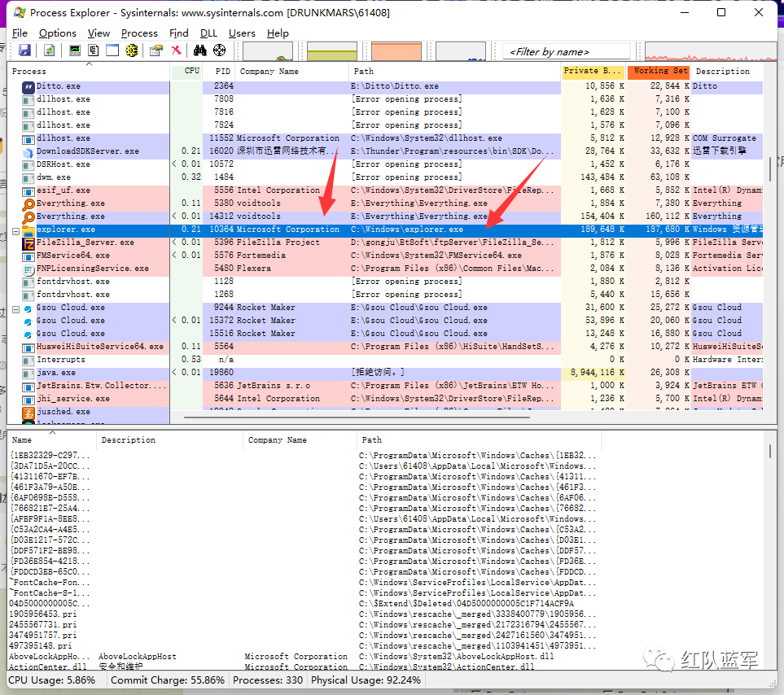This screenshot has height=695, width=784.
Task: Click the Process Explorer title bar icon
Action: [x=20, y=12]
